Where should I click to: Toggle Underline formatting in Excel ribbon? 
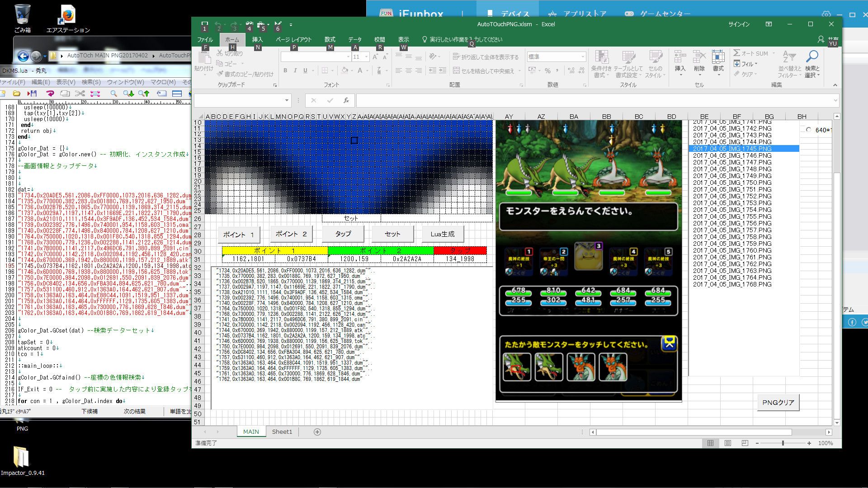coord(305,70)
